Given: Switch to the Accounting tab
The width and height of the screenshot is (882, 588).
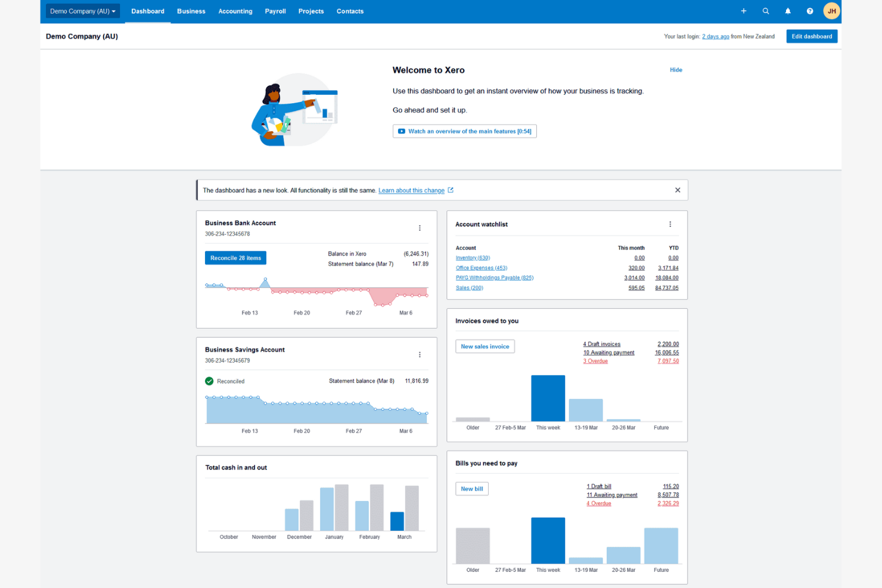Looking at the screenshot, I should point(235,11).
